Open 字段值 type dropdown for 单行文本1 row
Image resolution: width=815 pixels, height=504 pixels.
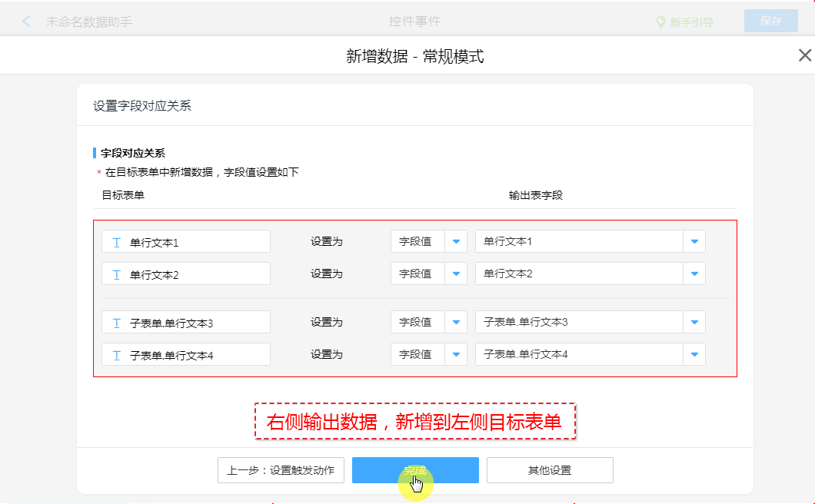(456, 241)
